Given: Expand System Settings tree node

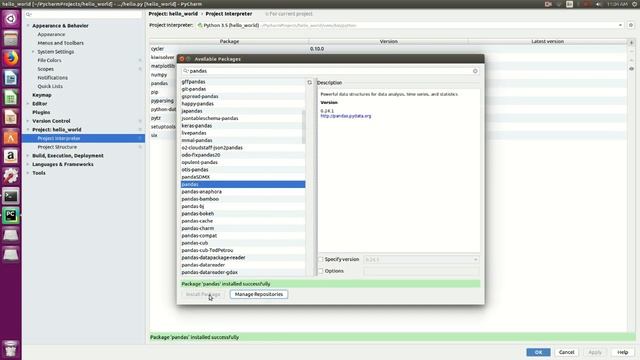Looking at the screenshot, I should coord(33,52).
